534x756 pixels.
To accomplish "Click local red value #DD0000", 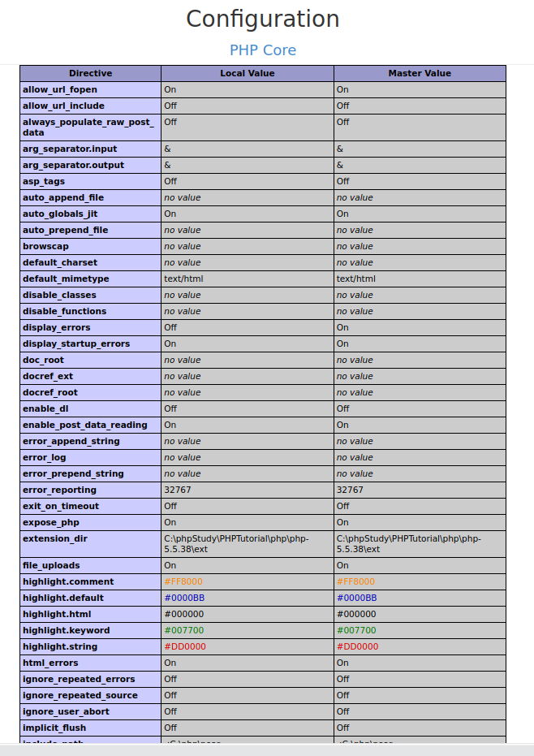I will click(x=184, y=646).
